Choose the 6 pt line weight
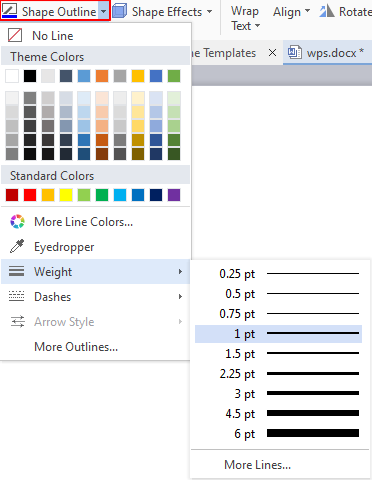372x480 pixels. pyautogui.click(x=278, y=434)
